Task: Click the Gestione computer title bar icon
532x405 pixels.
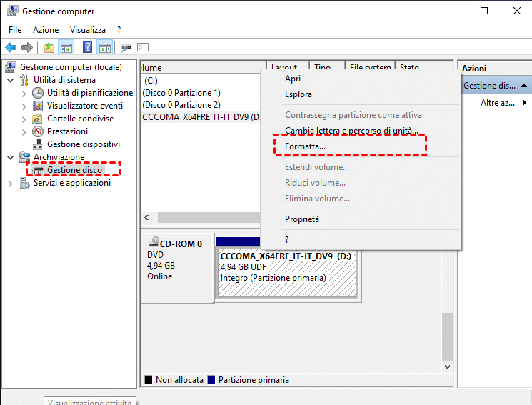Action: point(13,11)
